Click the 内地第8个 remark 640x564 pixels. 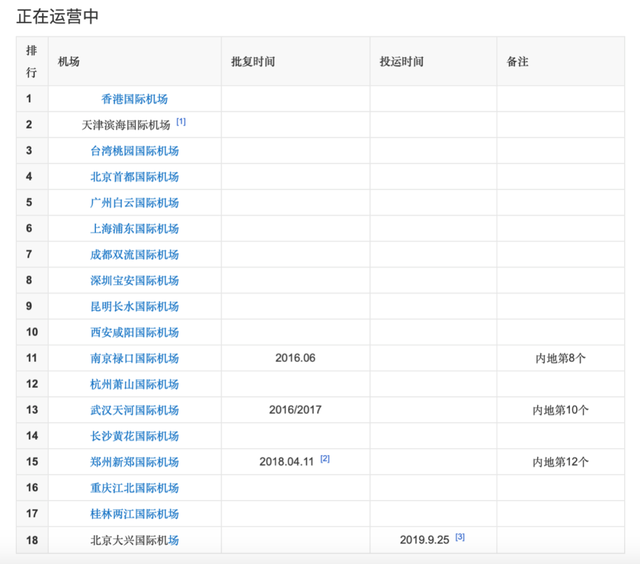(x=560, y=358)
